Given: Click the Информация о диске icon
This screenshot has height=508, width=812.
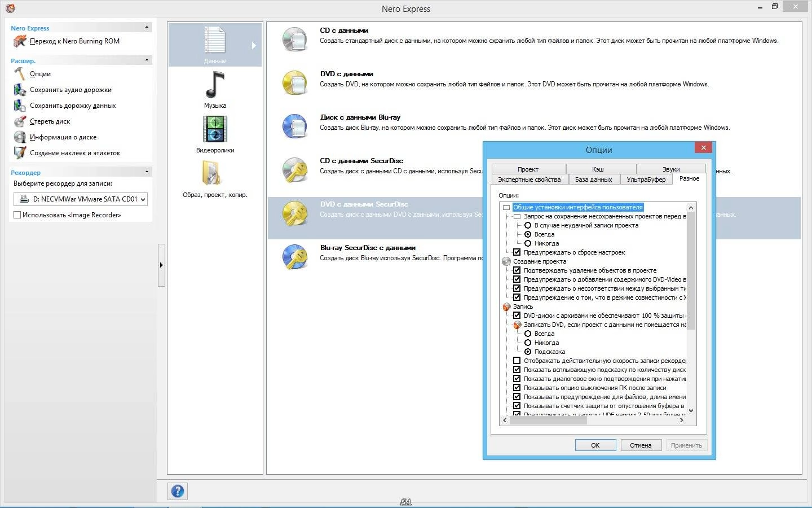Looking at the screenshot, I should point(20,137).
